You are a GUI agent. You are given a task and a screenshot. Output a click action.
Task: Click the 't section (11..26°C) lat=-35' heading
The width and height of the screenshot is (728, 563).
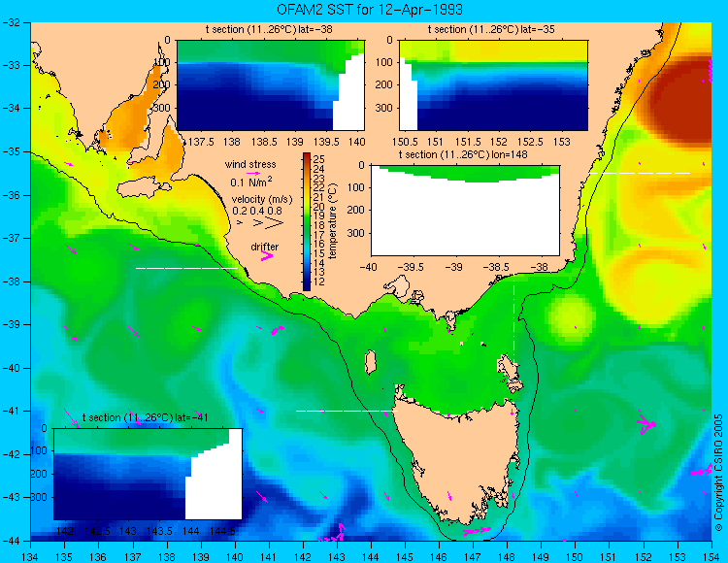pyautogui.click(x=491, y=29)
